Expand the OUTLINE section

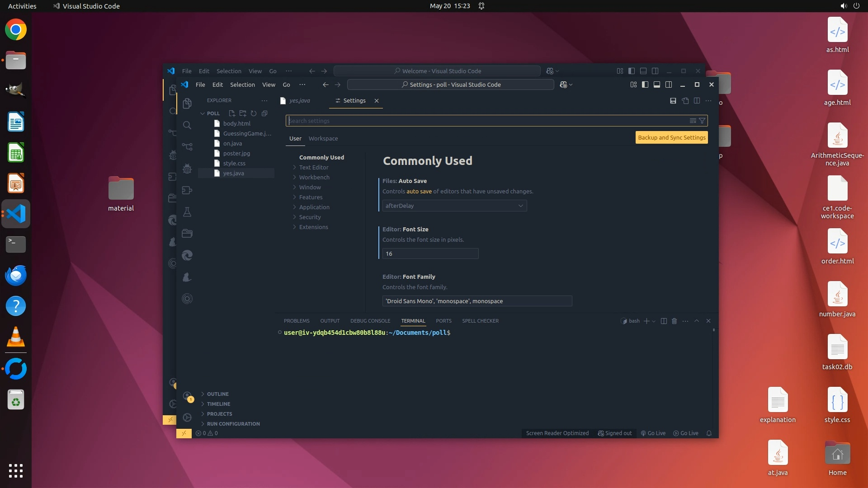pyautogui.click(x=217, y=394)
